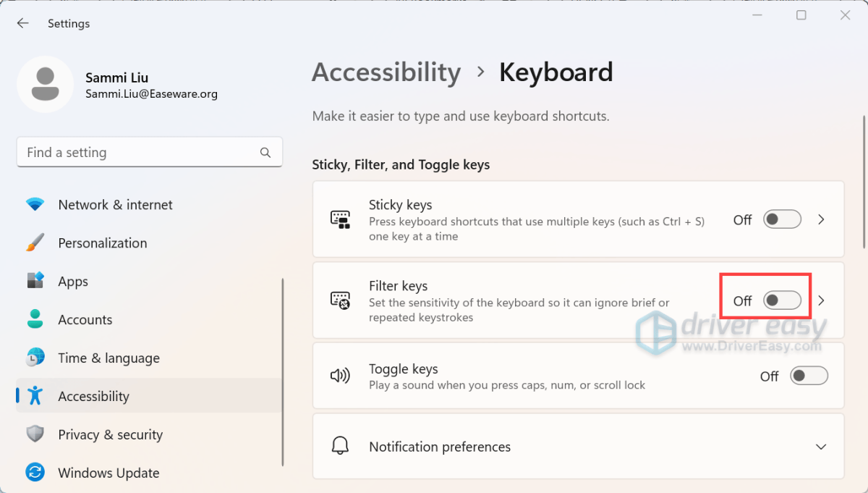Viewport: 868px width, 493px height.
Task: Click the back arrow icon
Action: tap(22, 23)
